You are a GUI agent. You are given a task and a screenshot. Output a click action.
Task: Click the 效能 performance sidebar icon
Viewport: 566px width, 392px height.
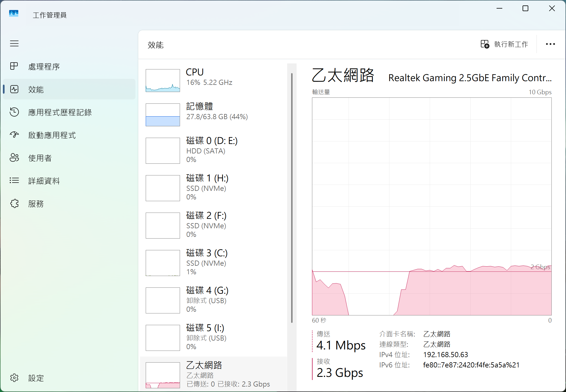(x=14, y=89)
